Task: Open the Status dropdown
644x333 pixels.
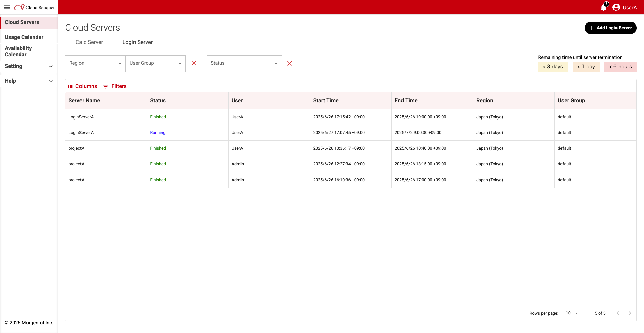Action: pyautogui.click(x=244, y=63)
